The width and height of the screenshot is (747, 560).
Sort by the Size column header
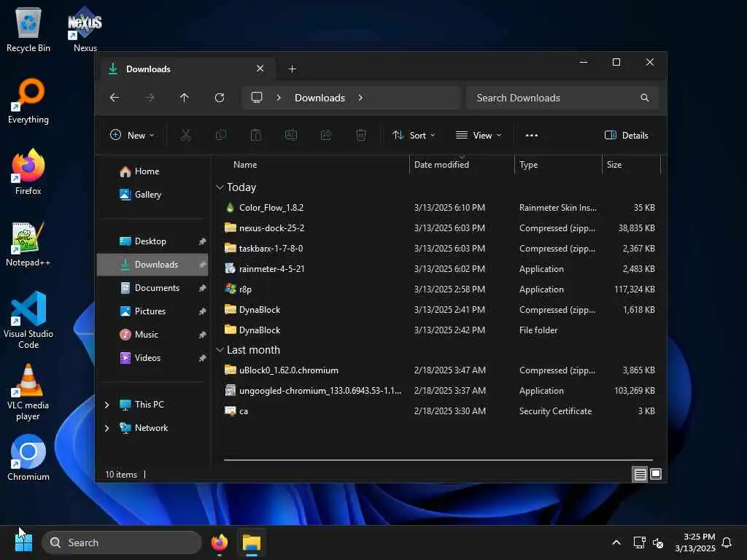coord(631,165)
